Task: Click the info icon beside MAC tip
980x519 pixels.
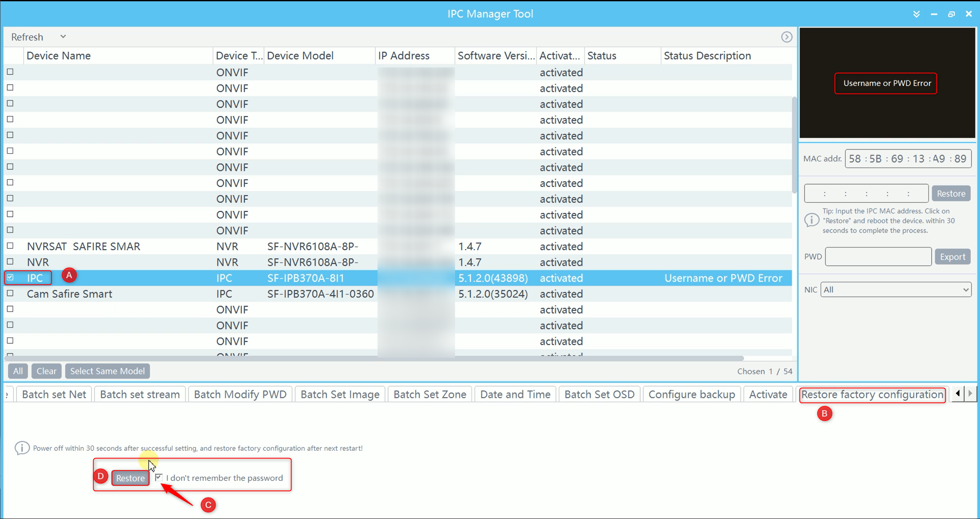Action: (x=811, y=220)
